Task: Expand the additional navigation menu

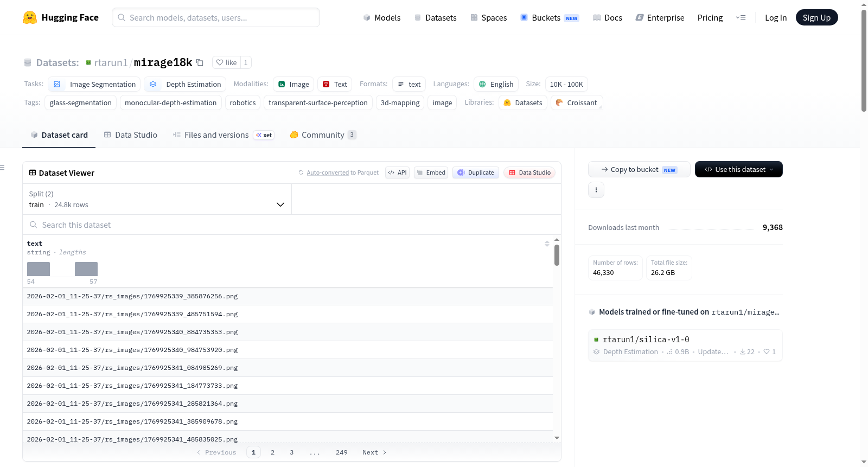Action: (741, 17)
